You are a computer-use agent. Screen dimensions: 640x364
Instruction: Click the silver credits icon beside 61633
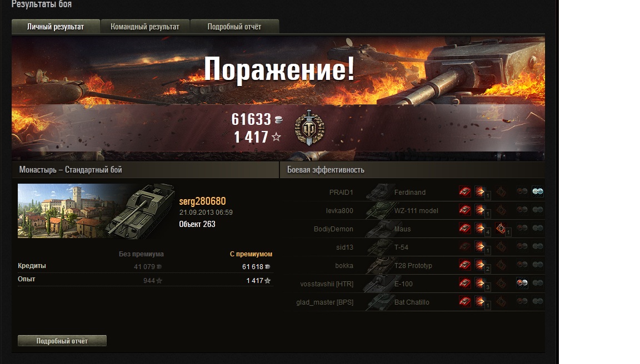279,119
